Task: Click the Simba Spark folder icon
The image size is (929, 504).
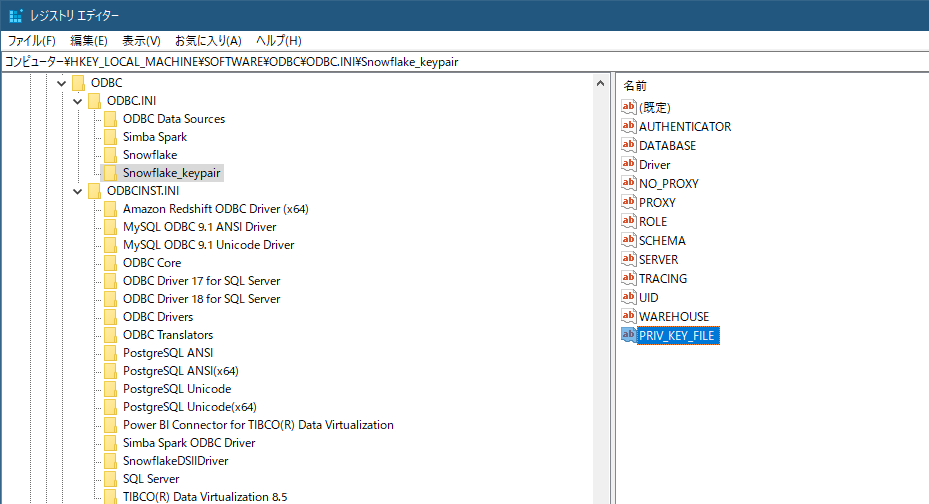Action: pyautogui.click(x=110, y=137)
